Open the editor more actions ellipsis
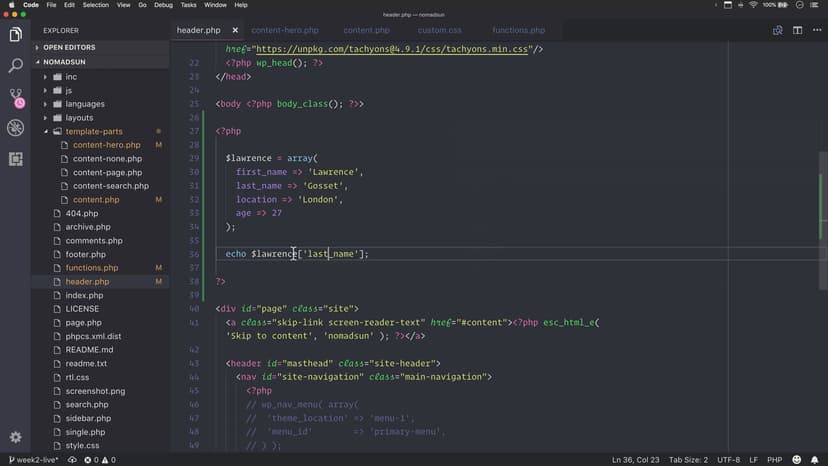This screenshot has width=828, height=466. pos(816,31)
